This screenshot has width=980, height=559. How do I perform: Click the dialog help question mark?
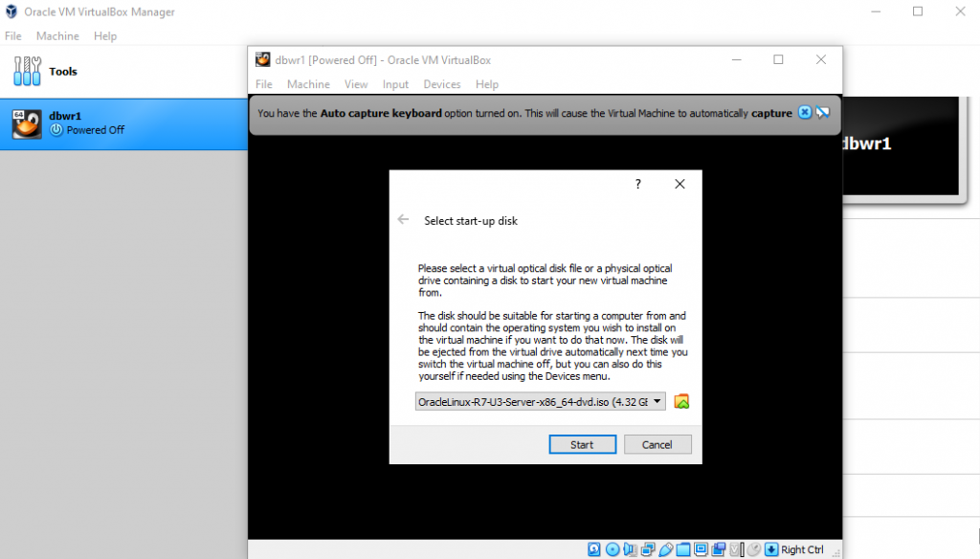click(638, 184)
